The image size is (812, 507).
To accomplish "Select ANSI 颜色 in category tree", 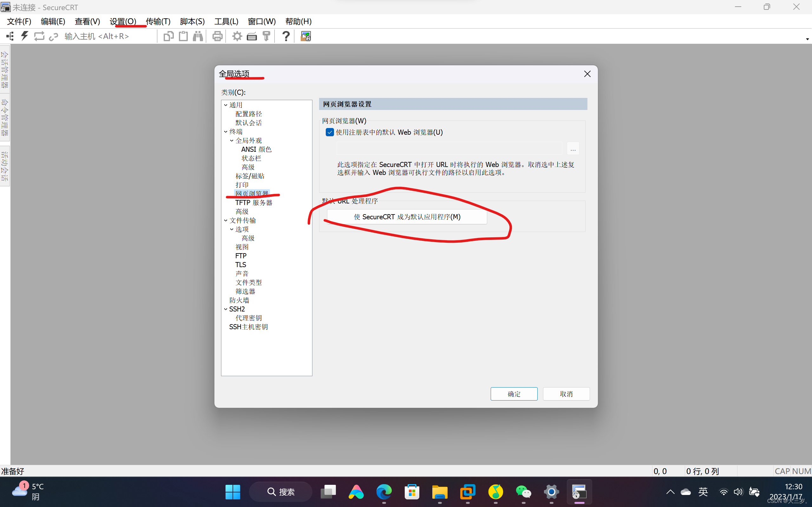I will (x=256, y=149).
